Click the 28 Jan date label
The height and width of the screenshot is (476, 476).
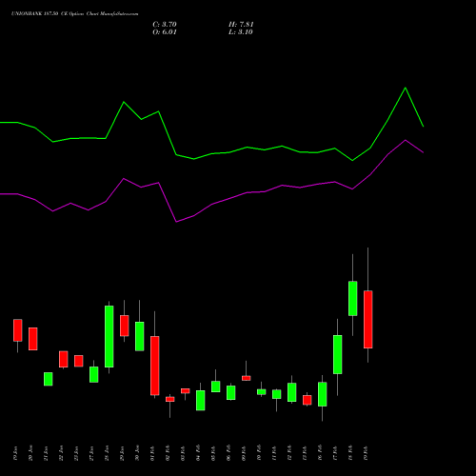tap(107, 453)
